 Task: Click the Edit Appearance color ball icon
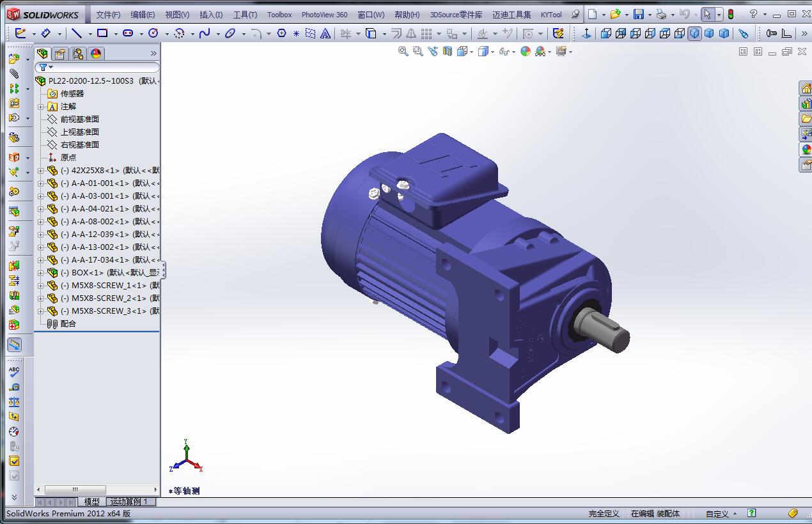[x=526, y=51]
